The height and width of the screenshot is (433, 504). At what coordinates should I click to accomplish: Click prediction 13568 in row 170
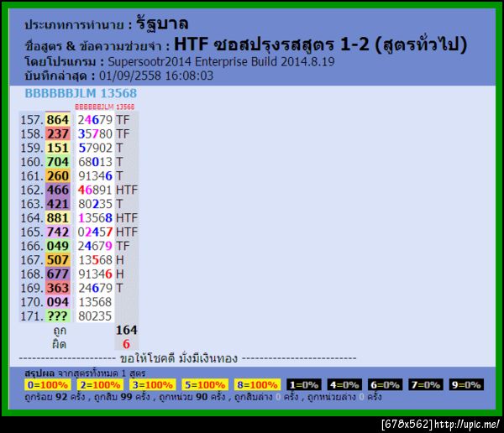click(95, 302)
